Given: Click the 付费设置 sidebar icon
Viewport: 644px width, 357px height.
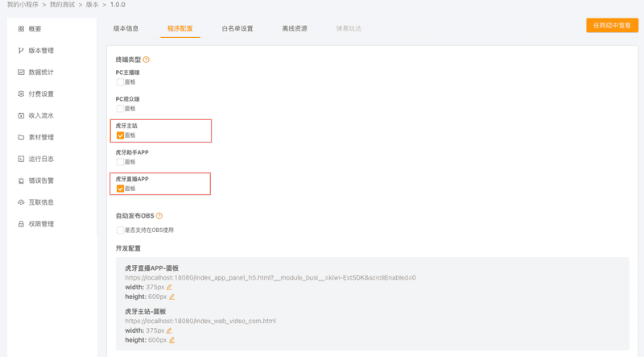Looking at the screenshot, I should [x=21, y=93].
